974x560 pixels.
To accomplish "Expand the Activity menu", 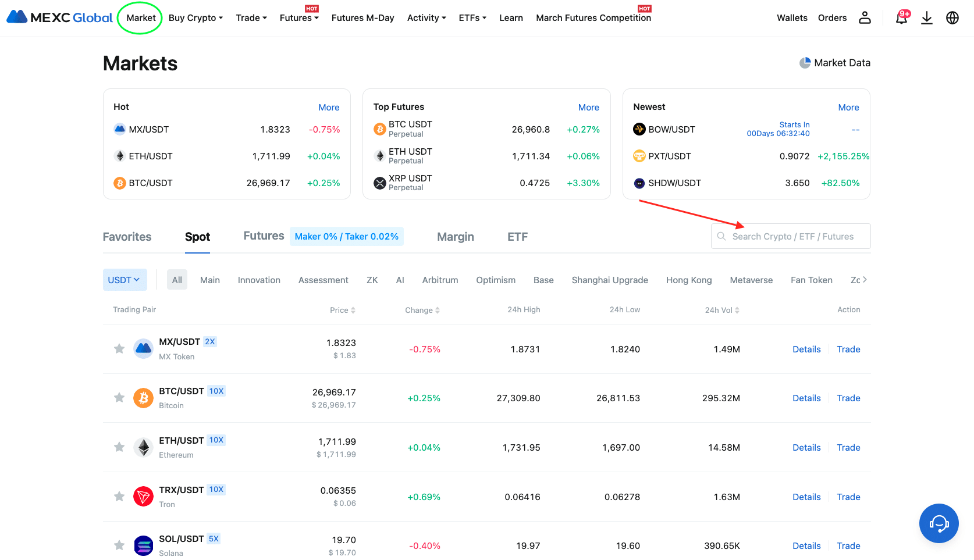I will (x=426, y=18).
